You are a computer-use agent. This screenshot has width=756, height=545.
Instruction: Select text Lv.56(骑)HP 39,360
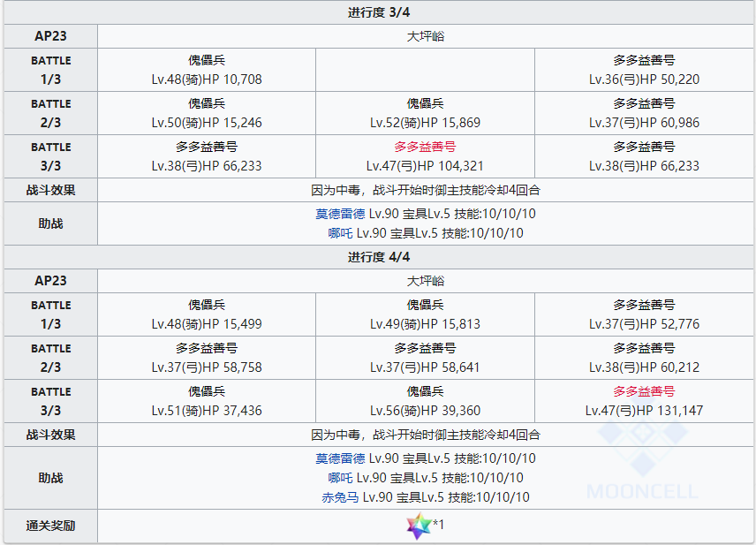[x=425, y=411]
